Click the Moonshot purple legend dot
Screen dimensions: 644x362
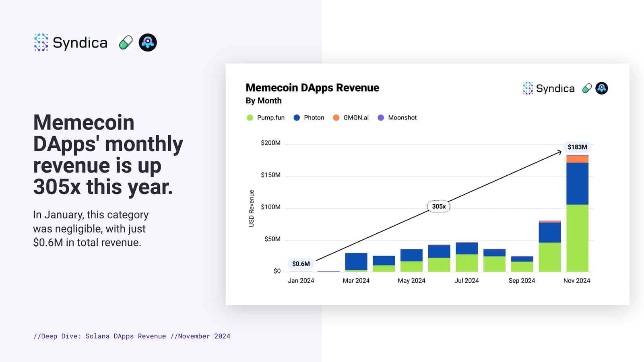(x=381, y=117)
